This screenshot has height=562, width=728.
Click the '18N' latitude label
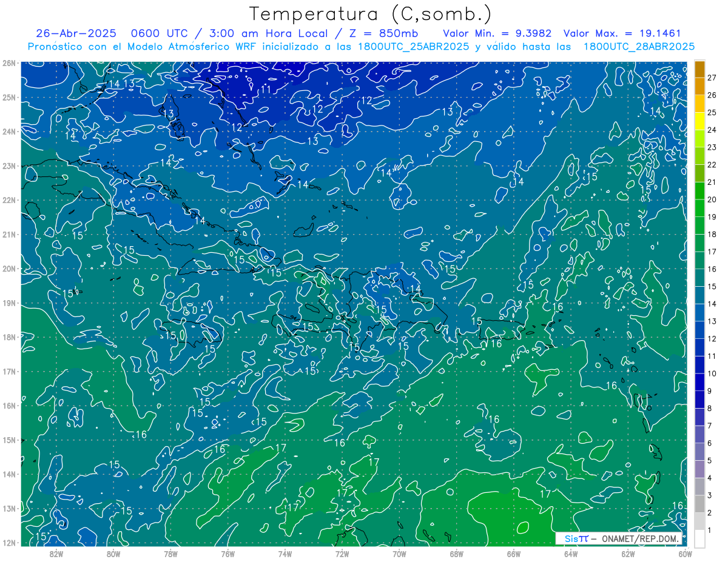[x=8, y=337]
